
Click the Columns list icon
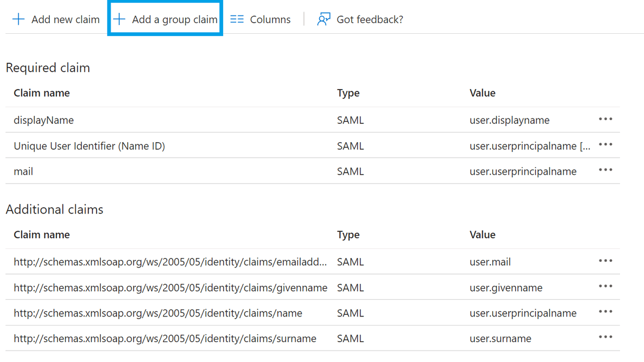click(236, 19)
